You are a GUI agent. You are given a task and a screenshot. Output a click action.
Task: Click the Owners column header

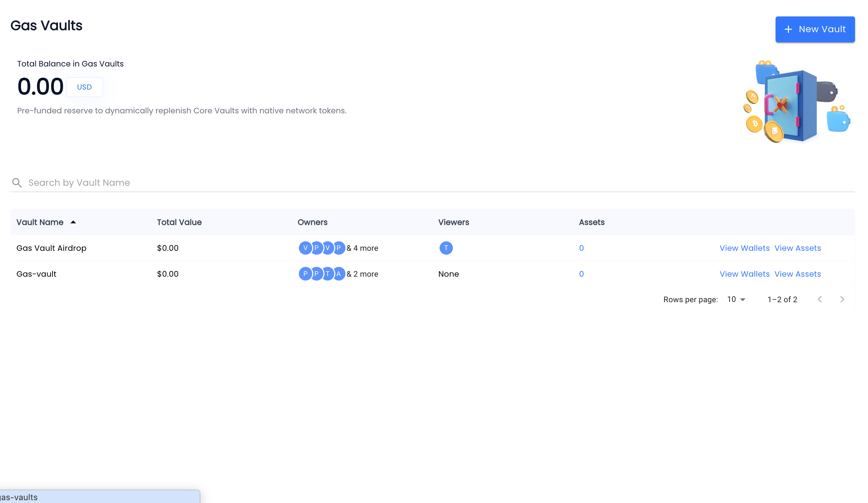pos(313,222)
